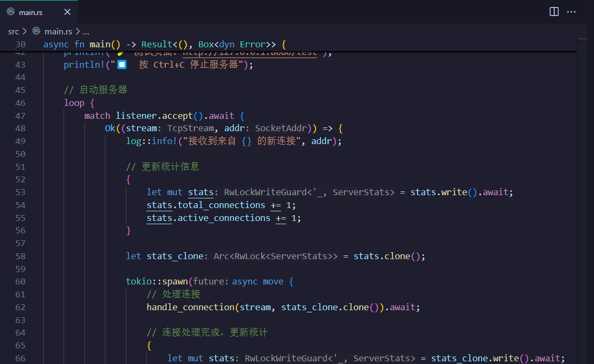
Task: Click Arc<RwLock<ServerStats>> type hint
Action: [x=275, y=256]
